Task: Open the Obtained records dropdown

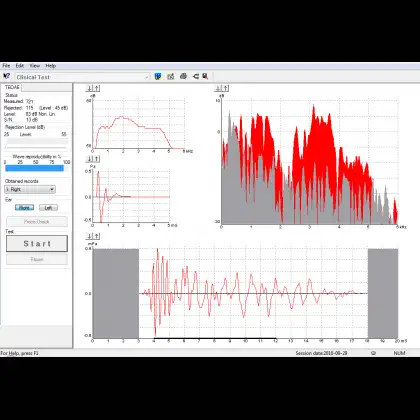Action: pyautogui.click(x=30, y=189)
